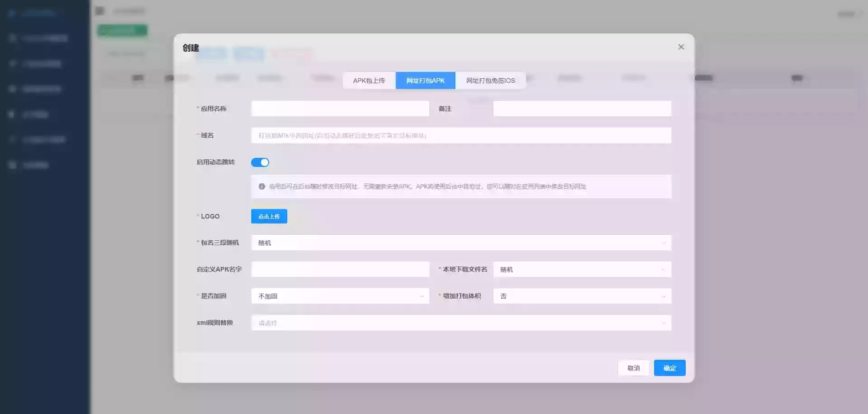Click the 自定义APK名字 input field

[x=340, y=269]
